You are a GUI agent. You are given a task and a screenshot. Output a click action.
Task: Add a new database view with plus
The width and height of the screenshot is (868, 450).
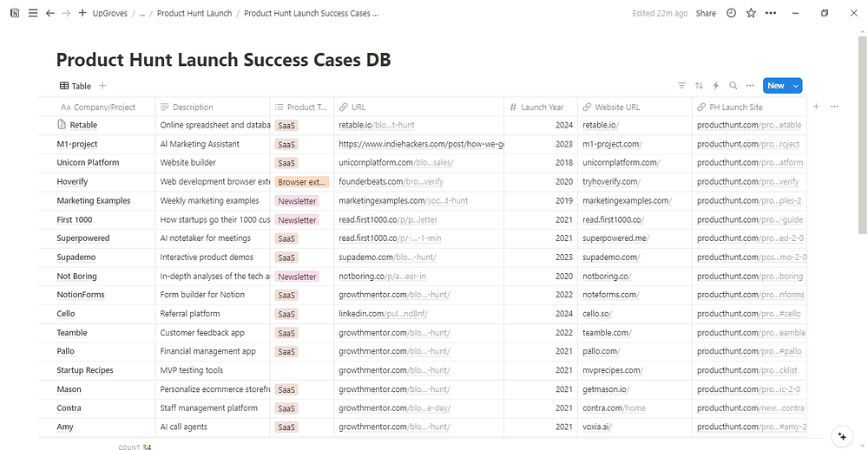click(x=102, y=86)
